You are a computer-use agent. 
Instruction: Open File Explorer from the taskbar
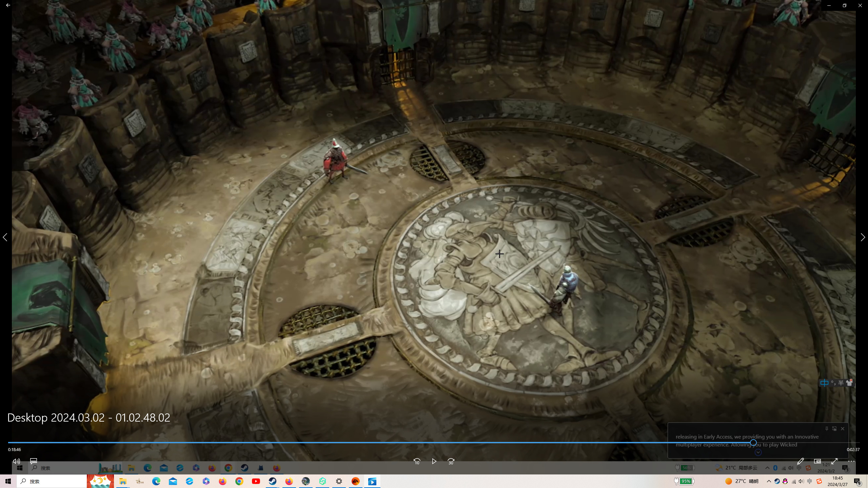[123, 481]
